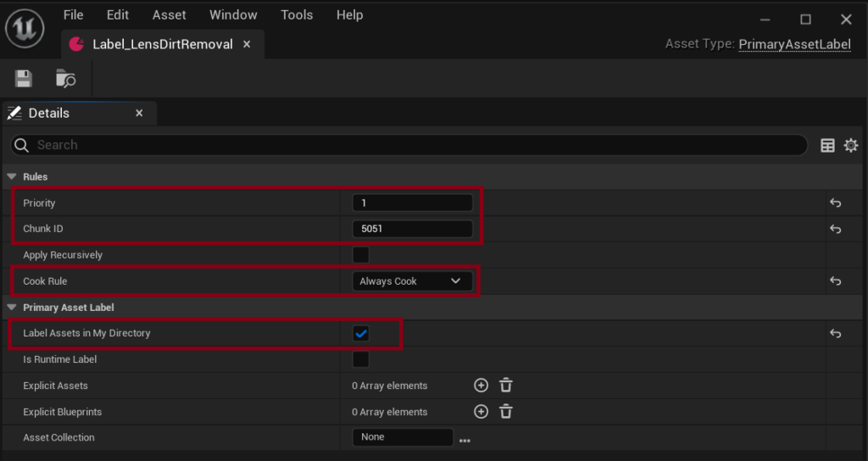Tick the Is Runtime Label checkbox
868x461 pixels.
361,359
